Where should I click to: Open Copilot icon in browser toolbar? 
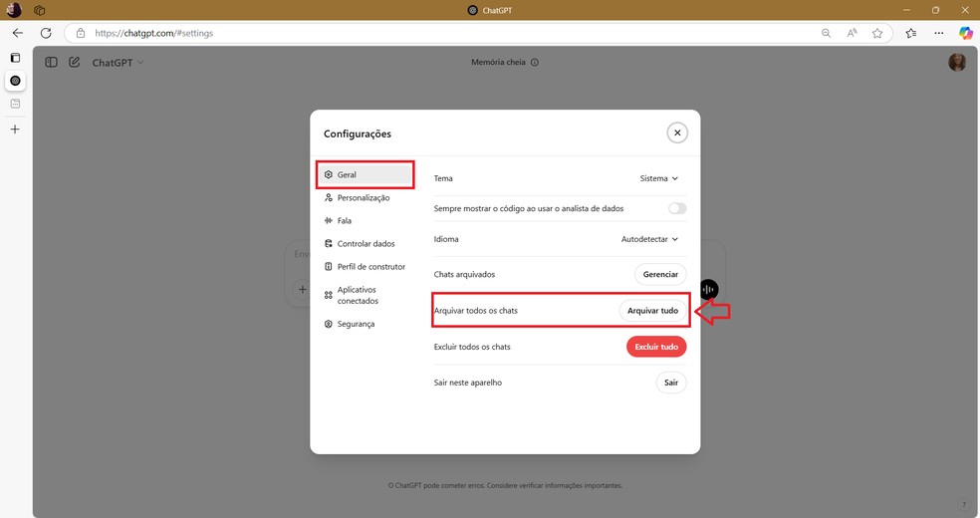[x=966, y=33]
